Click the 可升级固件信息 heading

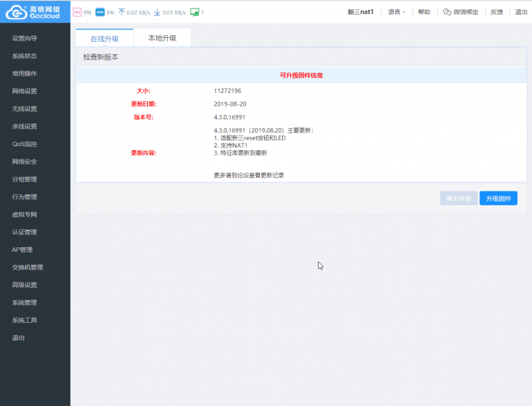pyautogui.click(x=301, y=75)
